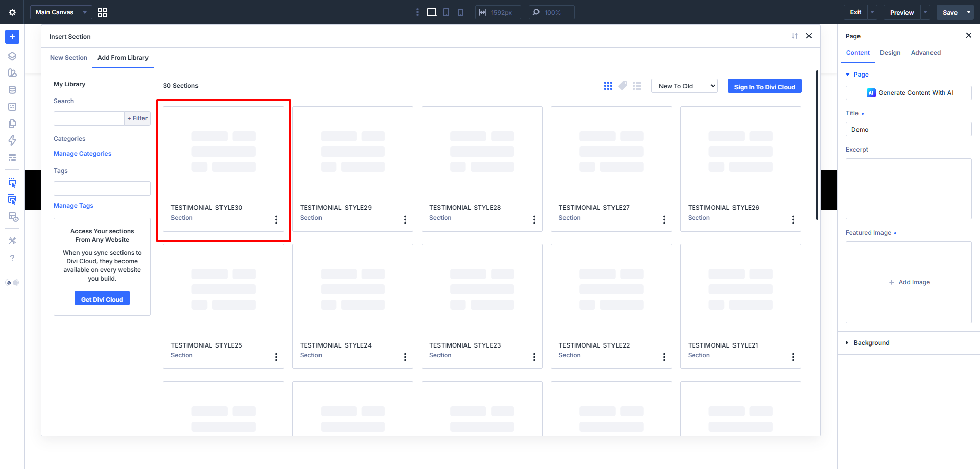
Task: Open the lightning bolt icon in sidebar
Action: [12, 140]
